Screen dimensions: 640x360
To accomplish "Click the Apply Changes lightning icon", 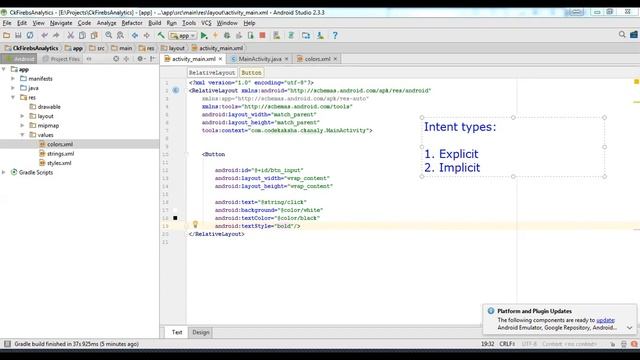I will click(x=216, y=36).
